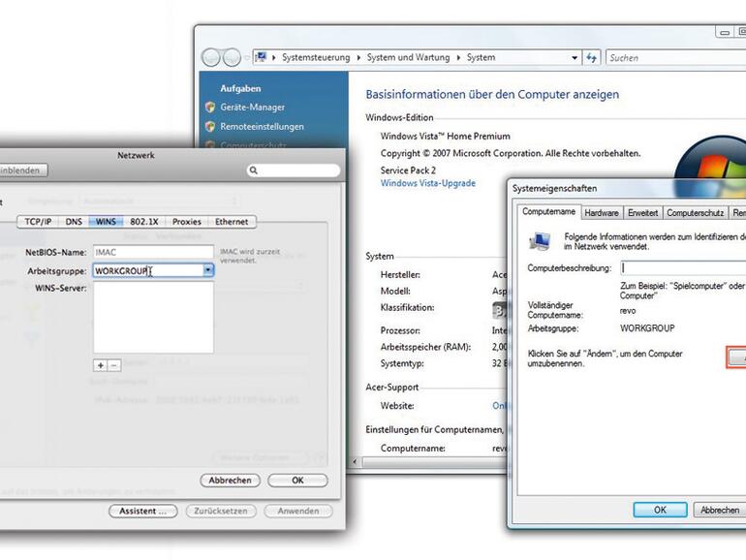Open the Hardware tab in Systemeigenschaften

(x=602, y=213)
